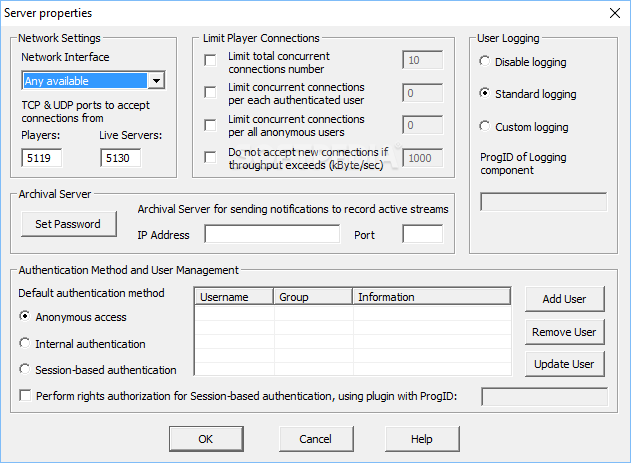Viewport: 631px width, 463px height.
Task: Close the Server properties dialog
Action: pyautogui.click(x=615, y=13)
